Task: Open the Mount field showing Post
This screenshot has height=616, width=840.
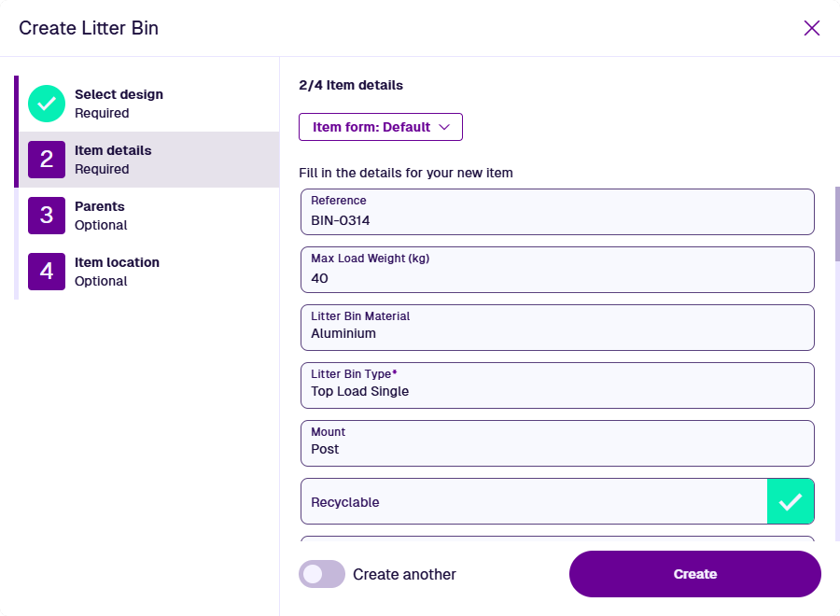Action: pyautogui.click(x=557, y=443)
